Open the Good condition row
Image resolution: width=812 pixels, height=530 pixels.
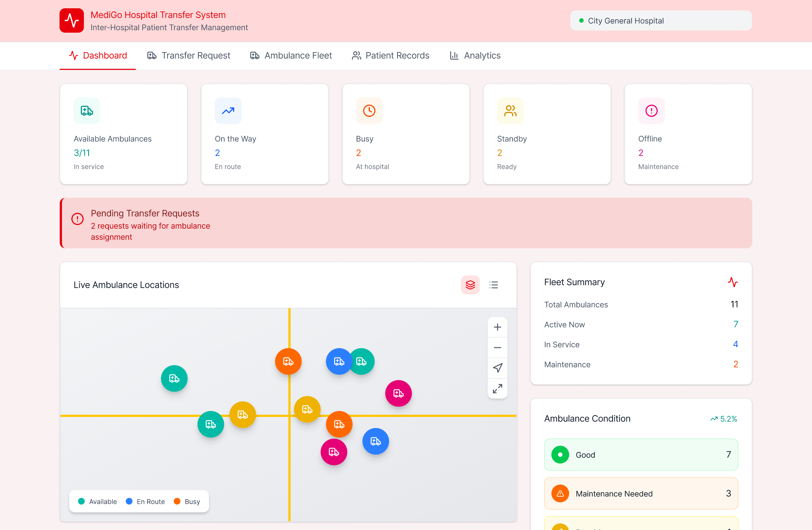coord(641,455)
